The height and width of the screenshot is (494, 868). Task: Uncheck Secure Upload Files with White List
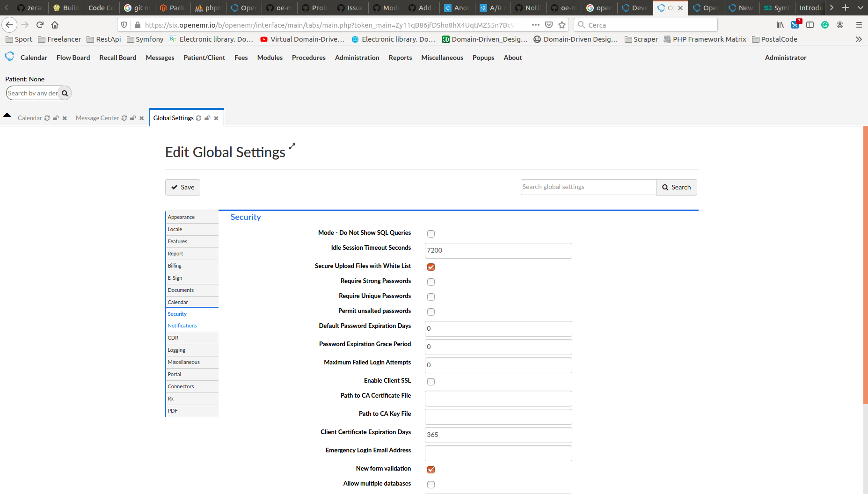point(431,267)
